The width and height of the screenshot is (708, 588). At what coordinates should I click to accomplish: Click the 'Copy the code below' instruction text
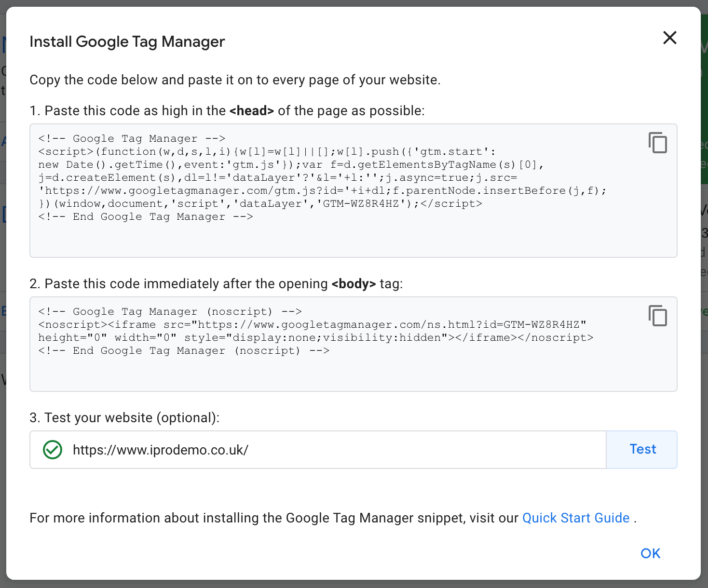pos(235,80)
